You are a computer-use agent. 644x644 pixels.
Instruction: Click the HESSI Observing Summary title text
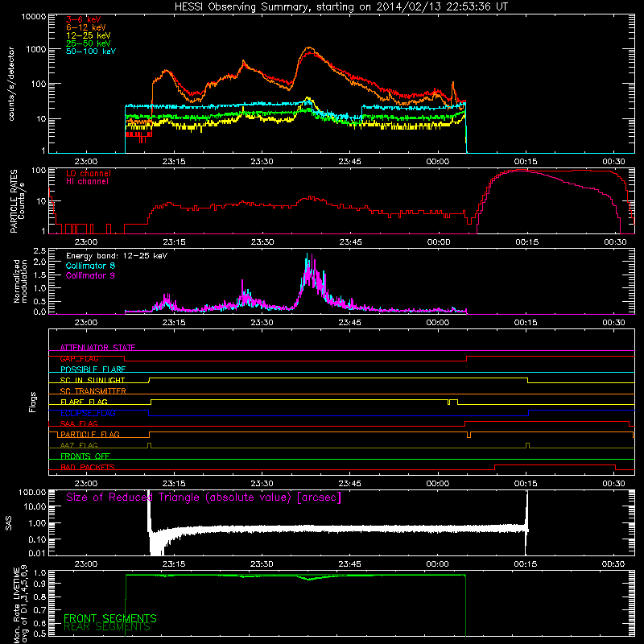[x=341, y=7]
